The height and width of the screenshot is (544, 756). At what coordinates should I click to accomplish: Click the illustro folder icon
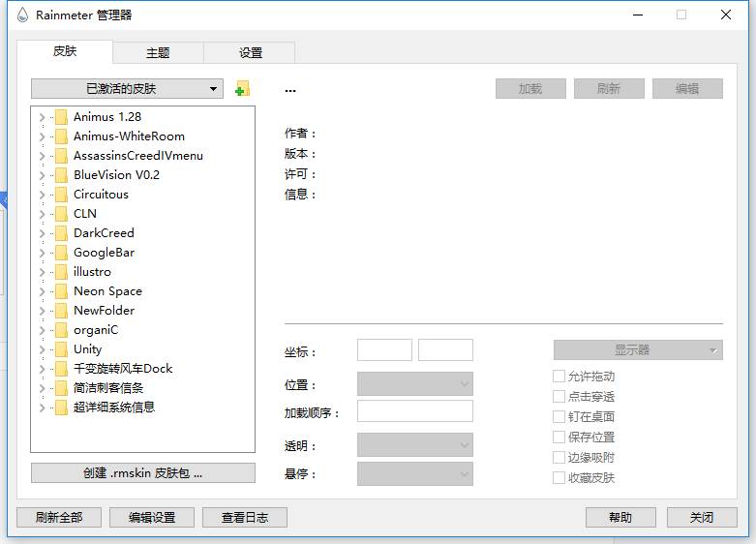pos(61,272)
